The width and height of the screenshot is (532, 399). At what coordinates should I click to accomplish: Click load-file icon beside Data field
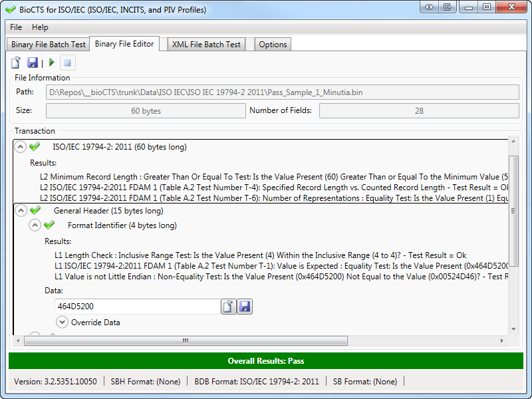coord(229,307)
